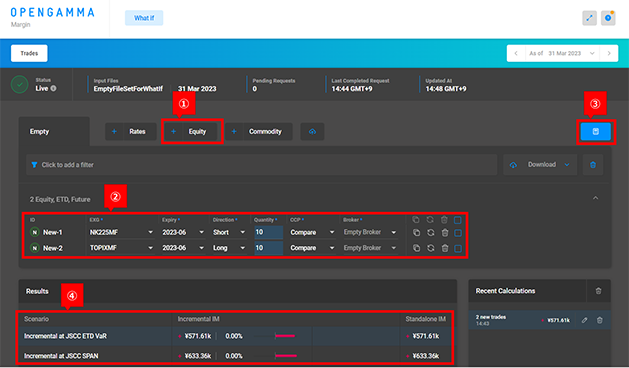Screen dimensions: 629x368
Task: Click trash icon right of Download
Action: tap(593, 165)
